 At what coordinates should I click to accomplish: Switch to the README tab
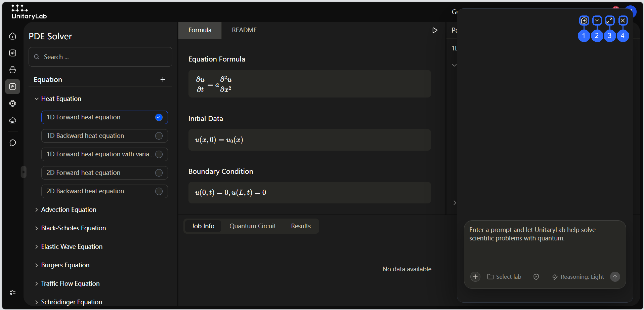(244, 30)
